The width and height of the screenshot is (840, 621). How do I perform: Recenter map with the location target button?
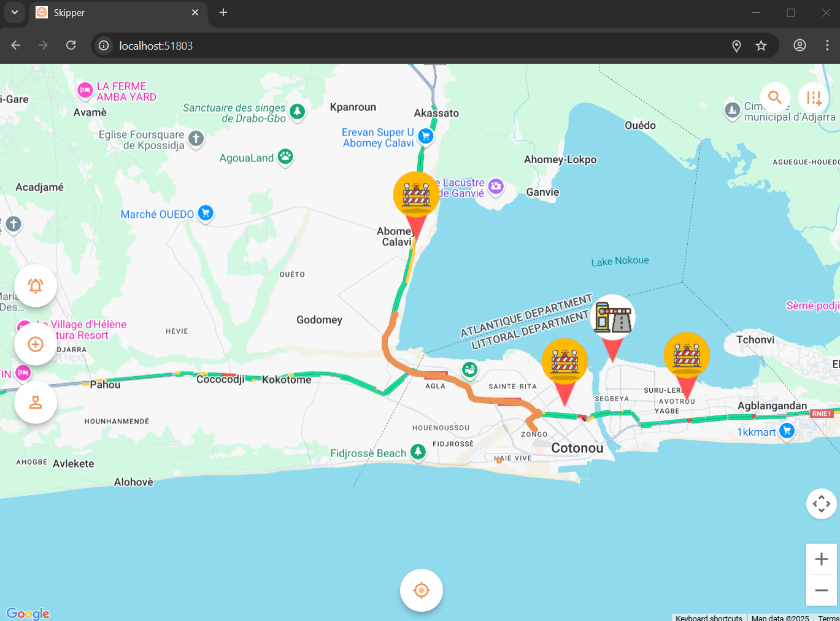click(x=422, y=590)
